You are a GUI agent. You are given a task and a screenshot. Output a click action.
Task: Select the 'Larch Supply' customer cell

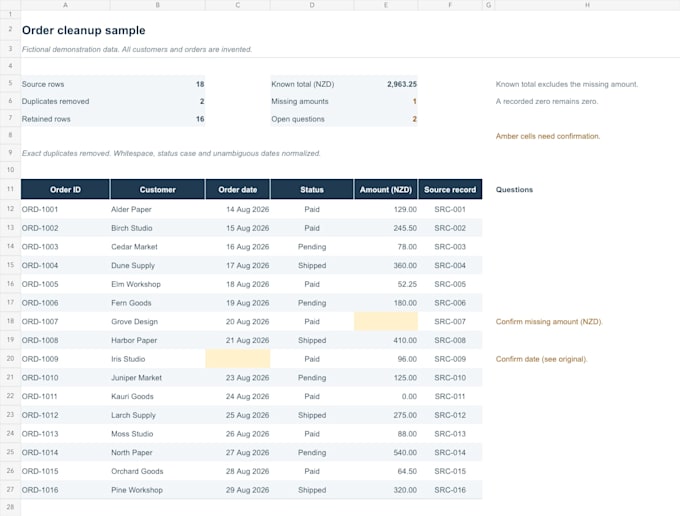point(157,415)
